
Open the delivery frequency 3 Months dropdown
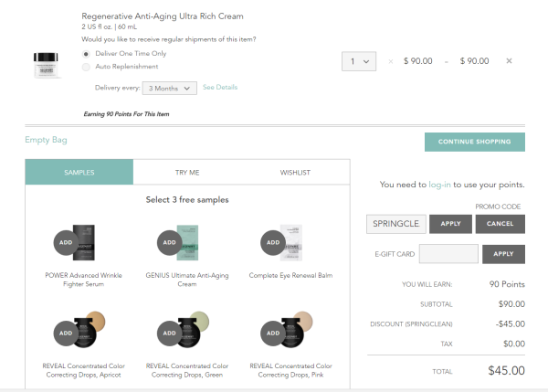pos(170,88)
